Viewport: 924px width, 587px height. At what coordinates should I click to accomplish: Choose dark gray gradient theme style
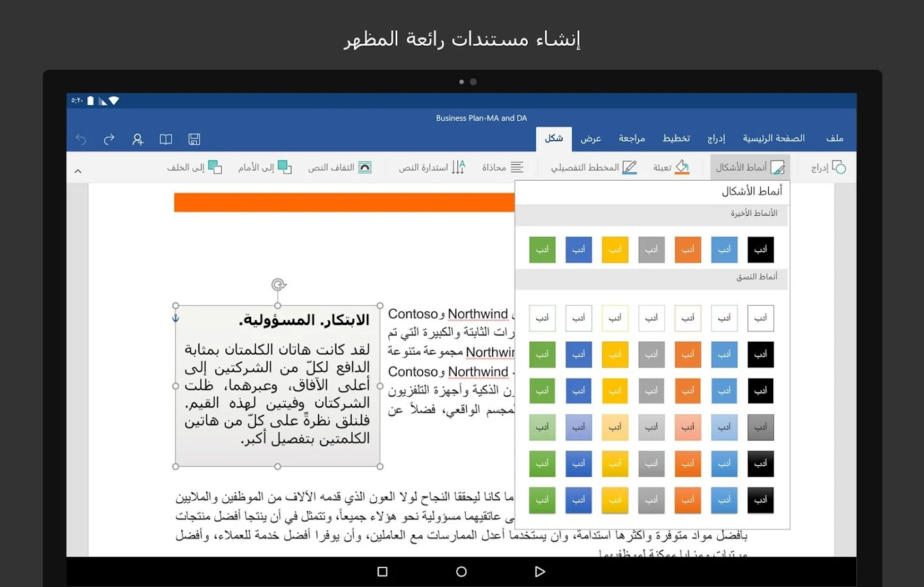[761, 427]
